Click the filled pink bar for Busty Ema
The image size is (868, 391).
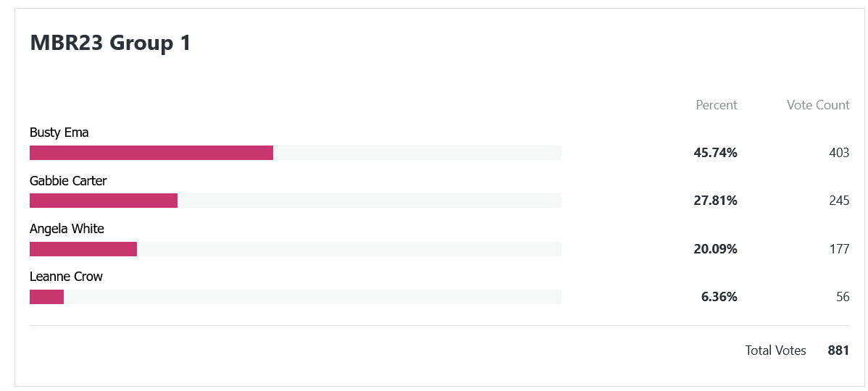(151, 153)
